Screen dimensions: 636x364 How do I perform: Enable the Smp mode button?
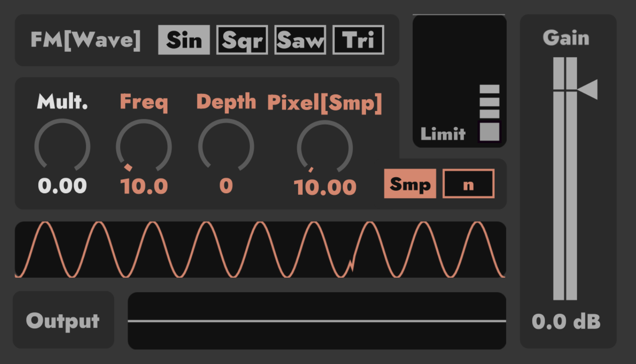click(410, 184)
